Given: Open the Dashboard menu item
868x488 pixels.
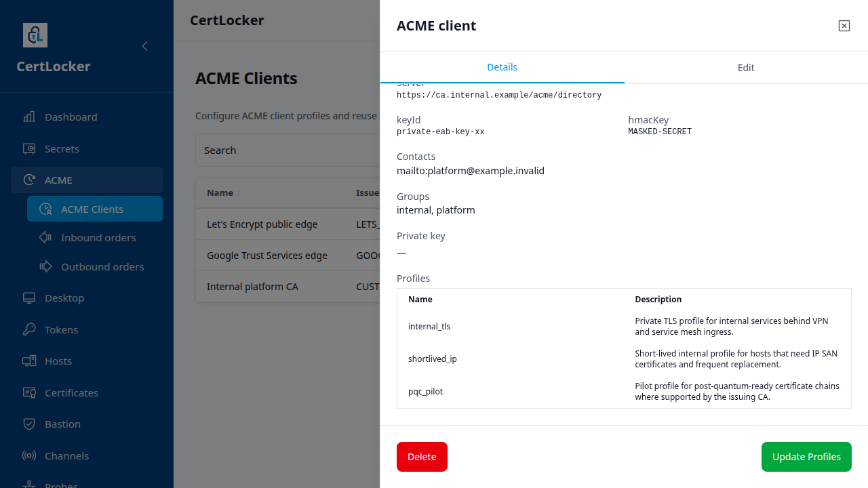Looking at the screenshot, I should coord(87,117).
